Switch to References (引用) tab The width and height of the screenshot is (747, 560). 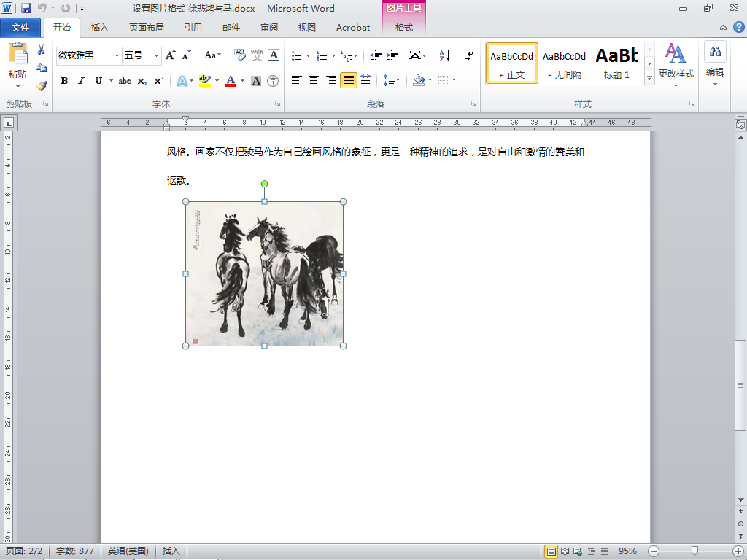pyautogui.click(x=193, y=28)
